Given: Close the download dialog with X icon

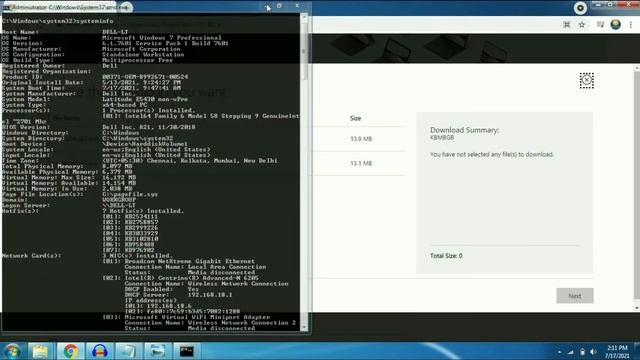Looking at the screenshot, I should click(587, 80).
